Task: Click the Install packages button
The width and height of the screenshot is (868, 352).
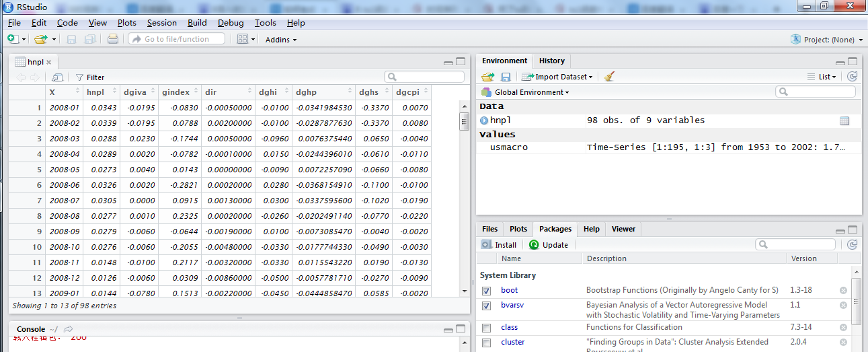Action: 499,245
